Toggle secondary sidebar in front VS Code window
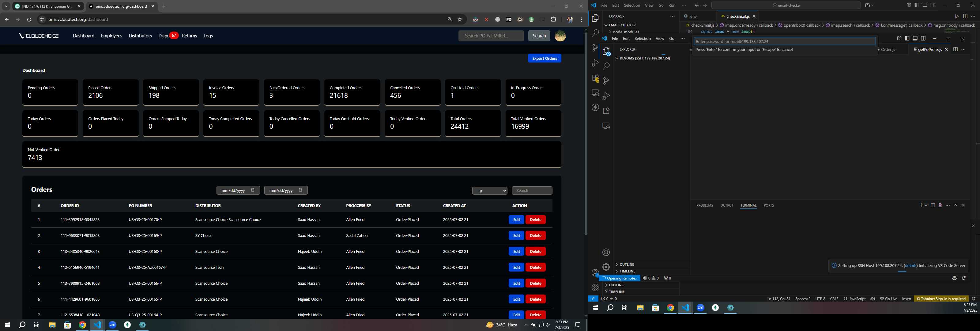This screenshot has height=331, width=980. point(923,39)
